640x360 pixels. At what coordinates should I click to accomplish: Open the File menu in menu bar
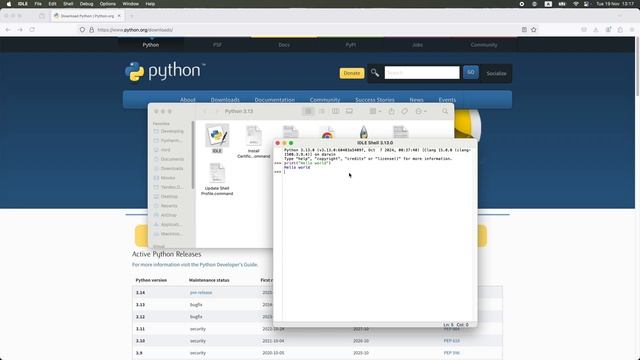(x=38, y=4)
